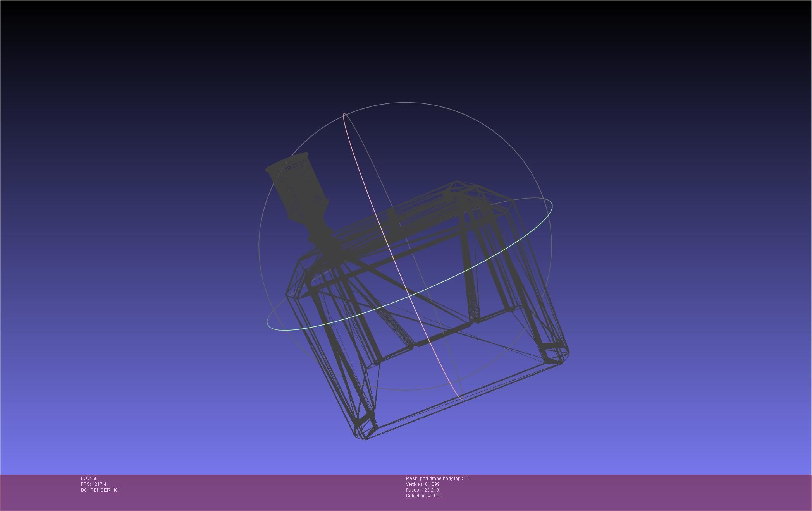
Task: Click the purple info bar empty area
Action: point(639,492)
